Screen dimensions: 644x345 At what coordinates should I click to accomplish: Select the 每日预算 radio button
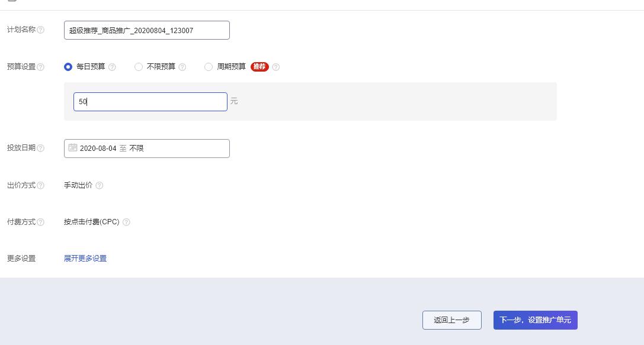point(68,66)
